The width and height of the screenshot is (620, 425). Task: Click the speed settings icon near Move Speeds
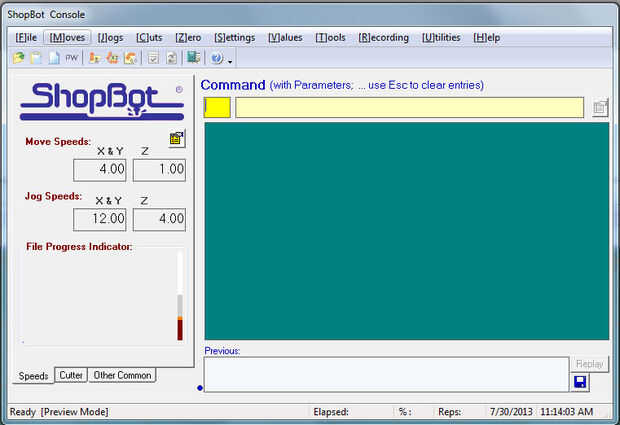tap(177, 138)
